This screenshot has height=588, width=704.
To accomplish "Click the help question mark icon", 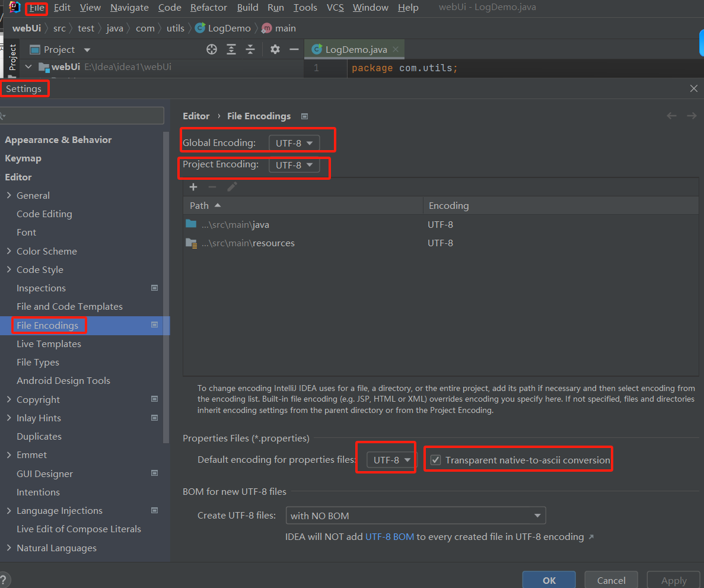I will [x=4, y=580].
